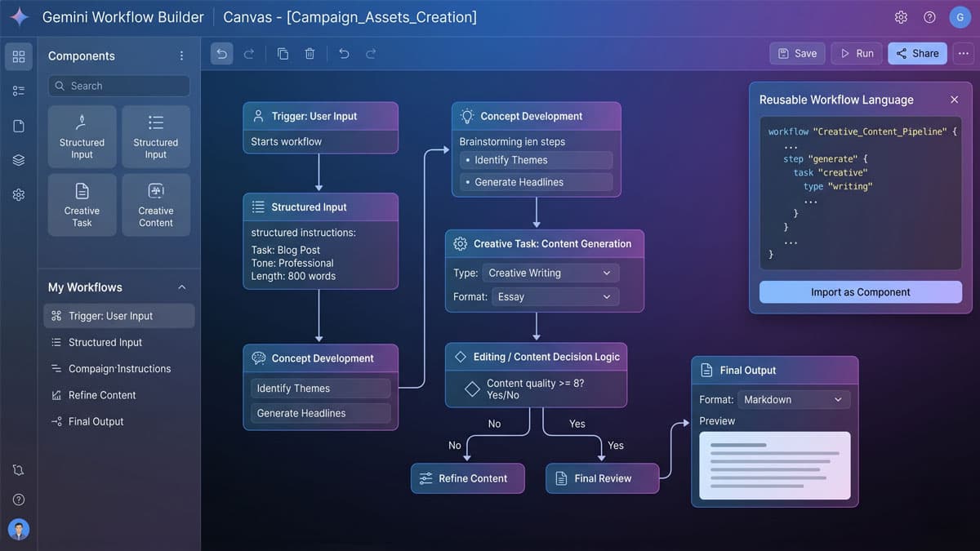Click the Tone: Professional text
This screenshot has height=551, width=980.
(x=292, y=263)
